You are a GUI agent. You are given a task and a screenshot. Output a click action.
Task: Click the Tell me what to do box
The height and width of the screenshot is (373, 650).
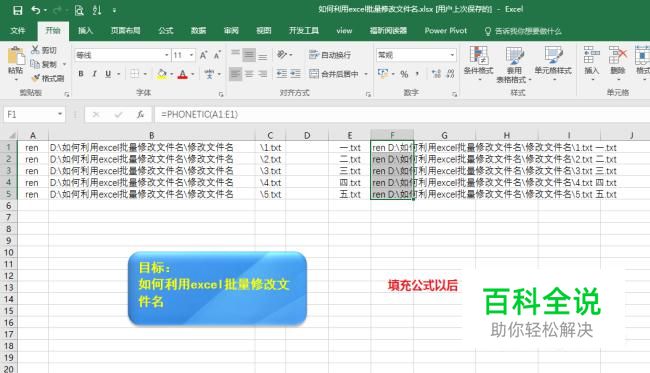click(523, 31)
